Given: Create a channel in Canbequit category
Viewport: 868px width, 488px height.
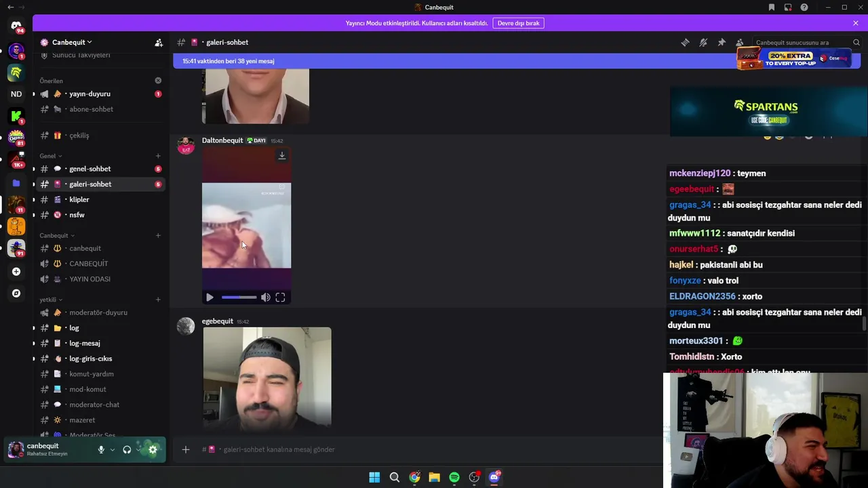Looking at the screenshot, I should point(158,236).
